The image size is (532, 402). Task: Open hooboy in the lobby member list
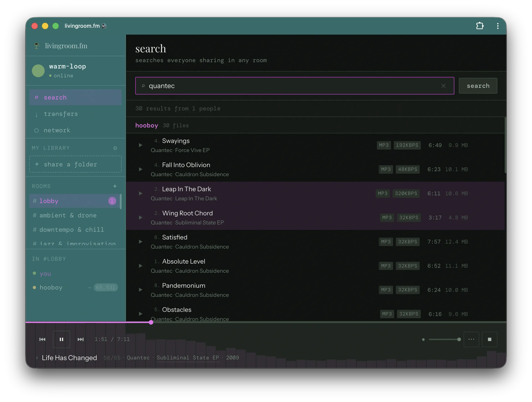pyautogui.click(x=51, y=288)
